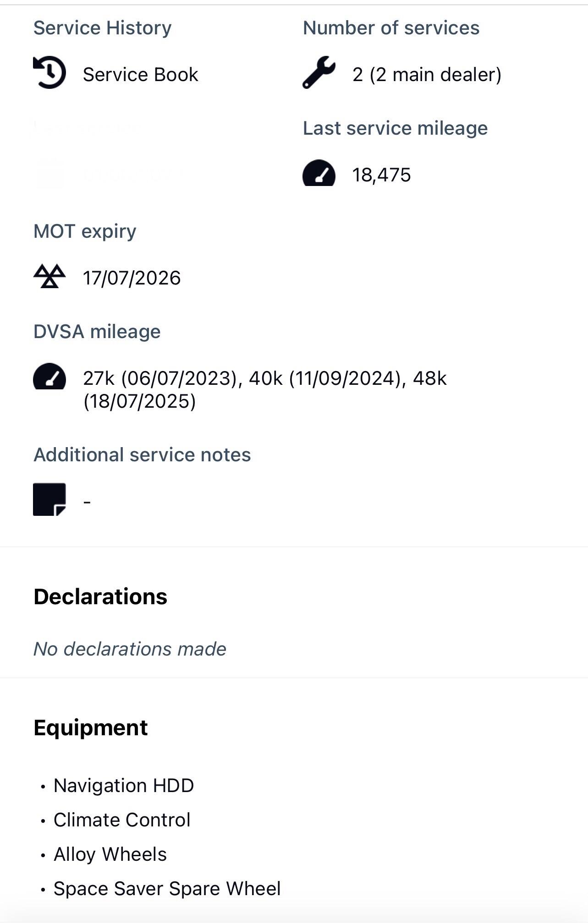This screenshot has width=588, height=924.
Task: Click the Service History clock icon
Action: pyautogui.click(x=49, y=72)
